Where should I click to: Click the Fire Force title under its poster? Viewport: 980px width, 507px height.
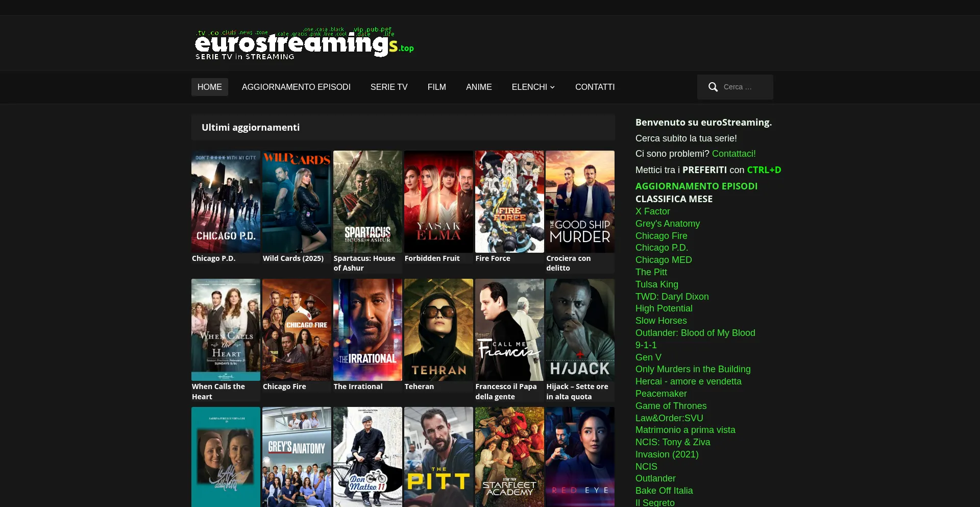tap(493, 258)
